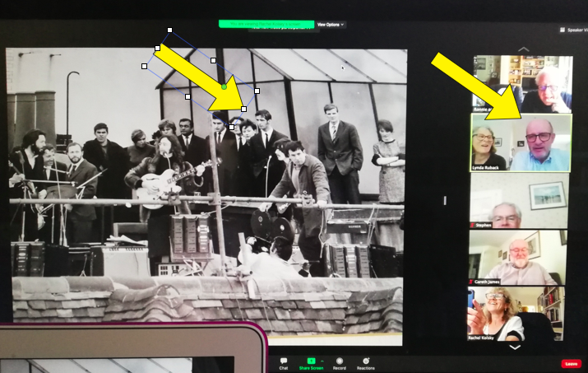588x373 pixels.
Task: Click the green screen-viewing notification banner
Action: coord(266,24)
